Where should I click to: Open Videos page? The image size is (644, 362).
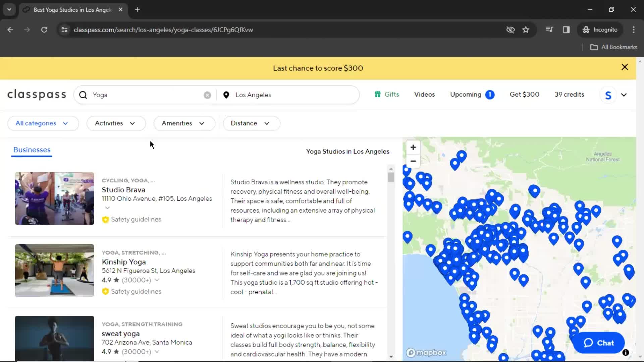pos(424,95)
